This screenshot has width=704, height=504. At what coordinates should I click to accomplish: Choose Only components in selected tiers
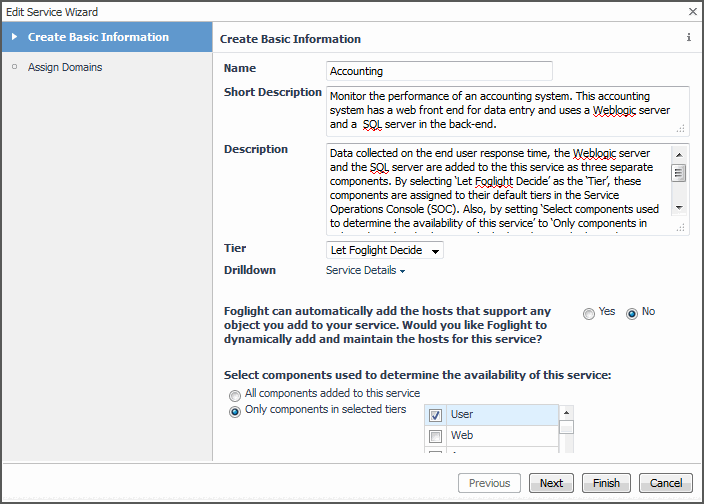coord(235,411)
